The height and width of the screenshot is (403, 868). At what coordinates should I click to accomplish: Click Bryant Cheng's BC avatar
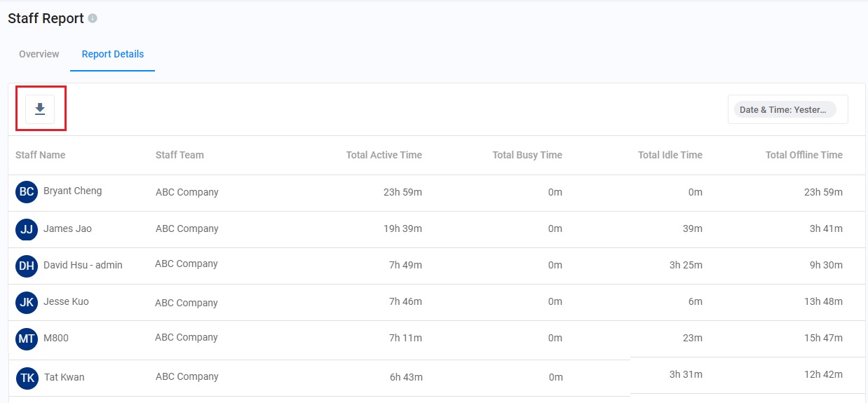[x=27, y=192]
